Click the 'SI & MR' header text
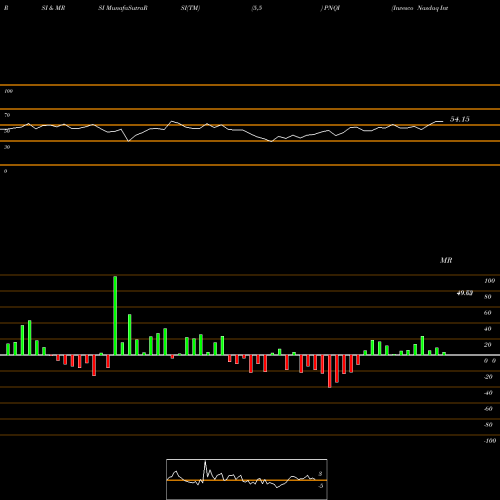 click(x=53, y=8)
